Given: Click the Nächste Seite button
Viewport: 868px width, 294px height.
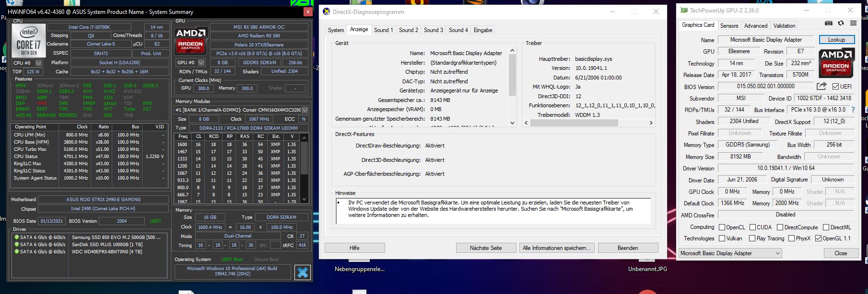Looking at the screenshot, I should 486,248.
